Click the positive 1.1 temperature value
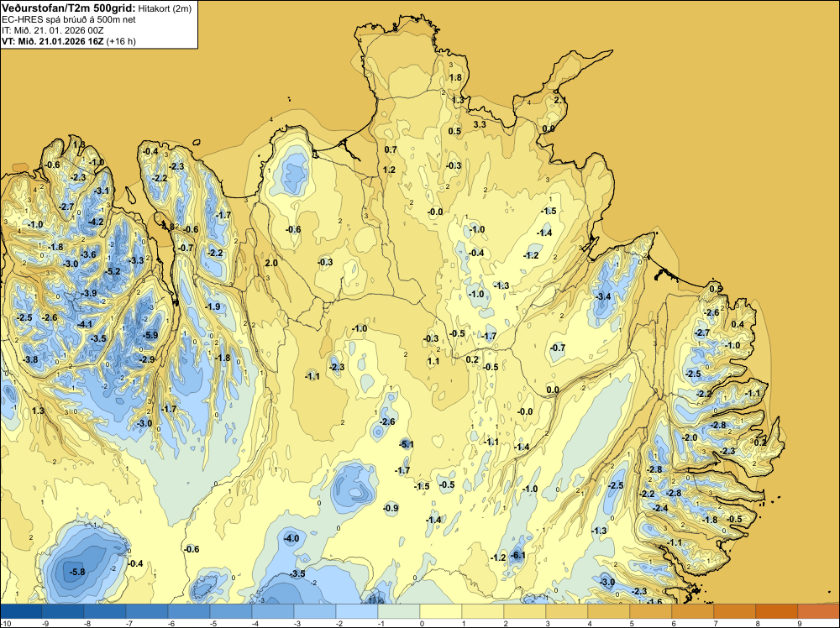This screenshot has height=628, width=840. click(433, 361)
